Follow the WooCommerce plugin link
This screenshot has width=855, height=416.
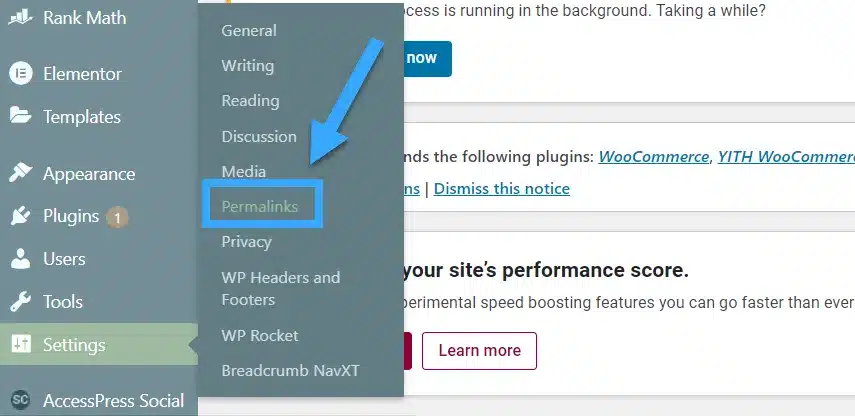point(654,157)
